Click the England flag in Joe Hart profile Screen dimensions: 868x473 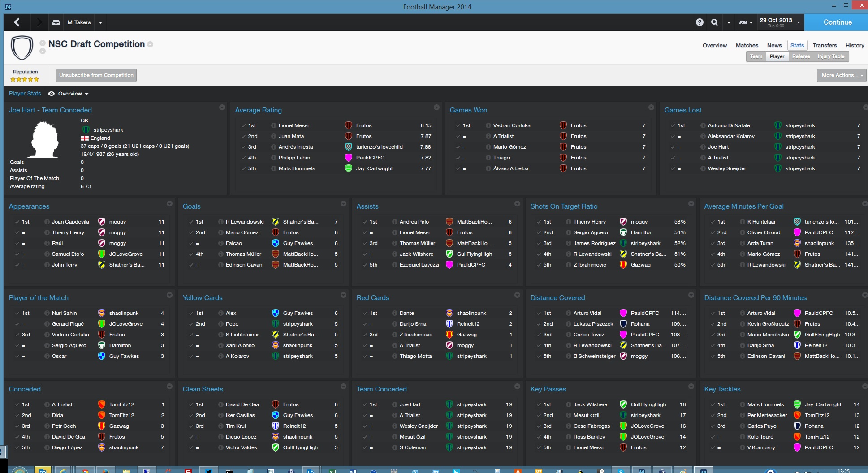[84, 138]
